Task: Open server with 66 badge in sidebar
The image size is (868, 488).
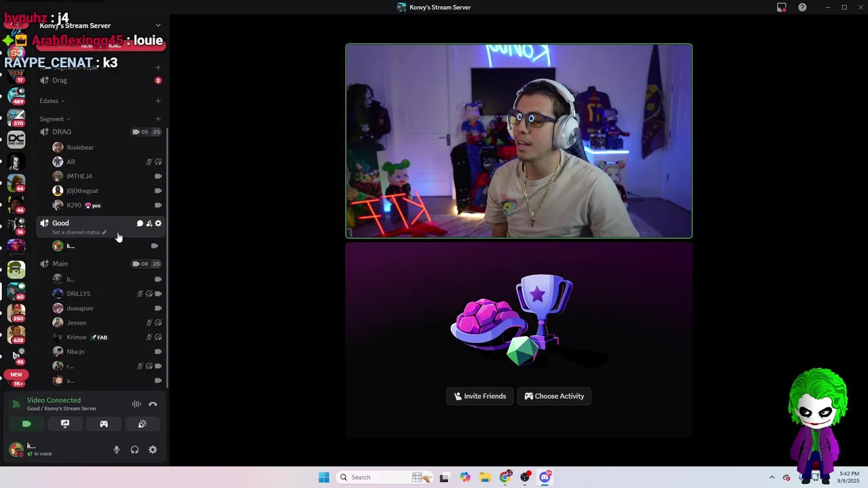Action: click(x=16, y=182)
